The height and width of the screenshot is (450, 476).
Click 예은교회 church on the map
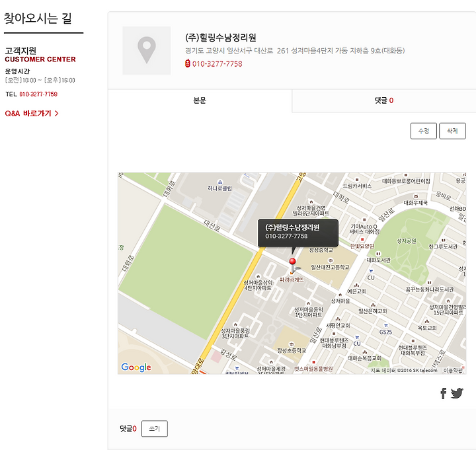[357, 291]
